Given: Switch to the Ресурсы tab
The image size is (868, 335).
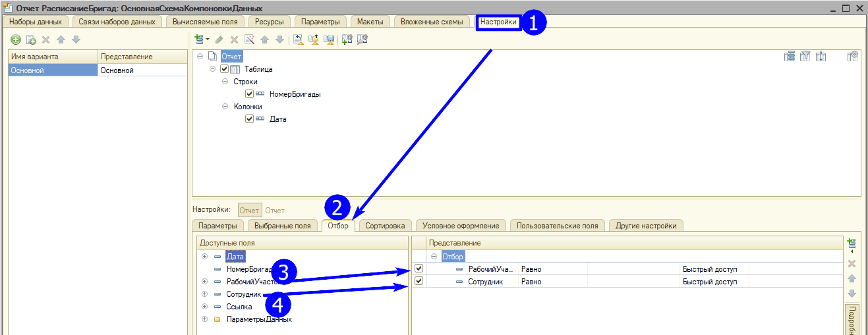Looking at the screenshot, I should click(x=266, y=22).
